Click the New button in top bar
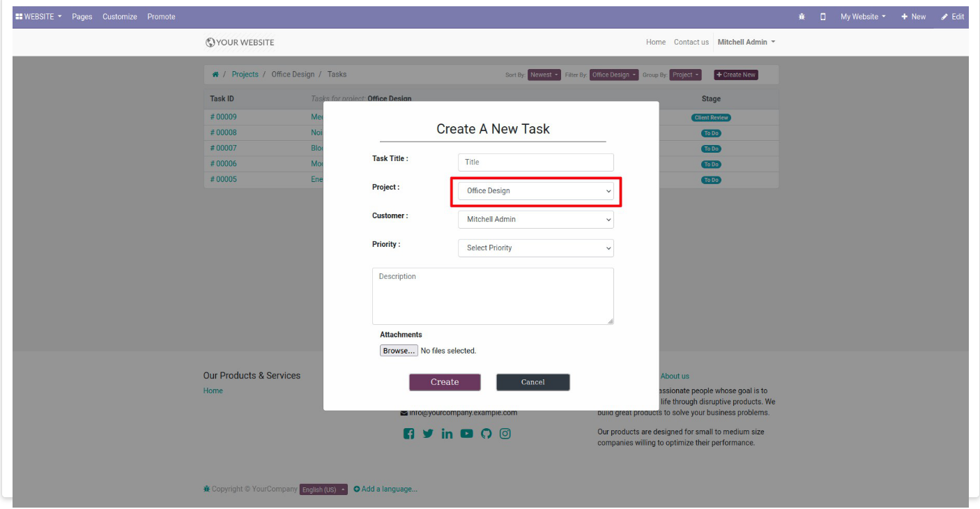This screenshot has width=980, height=509. 913,17
